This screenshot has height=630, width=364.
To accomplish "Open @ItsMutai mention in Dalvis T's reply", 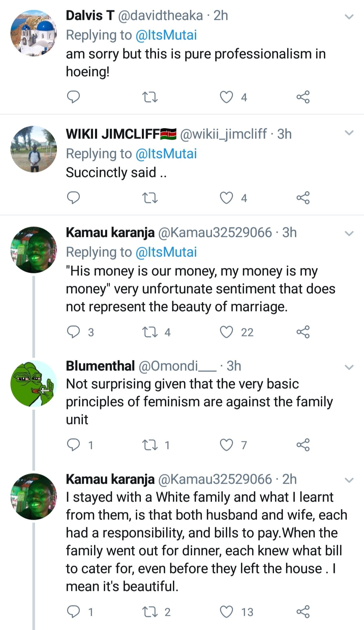I will (166, 35).
